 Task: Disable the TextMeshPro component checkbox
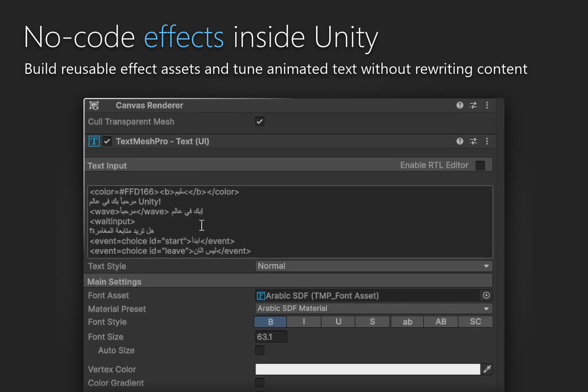[x=107, y=141]
